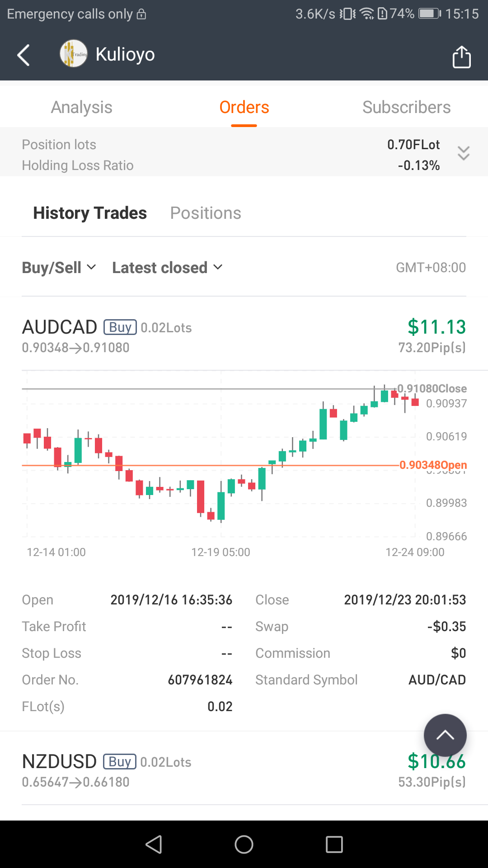
Task: Open the Latest closed sort dropdown
Action: tap(167, 268)
